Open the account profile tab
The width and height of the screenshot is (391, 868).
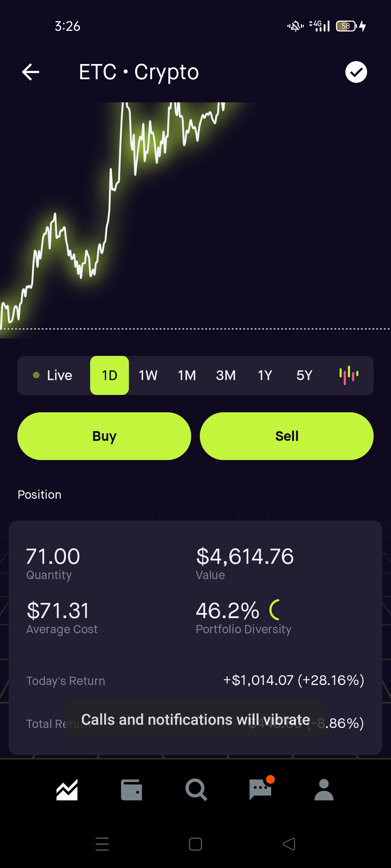click(324, 790)
